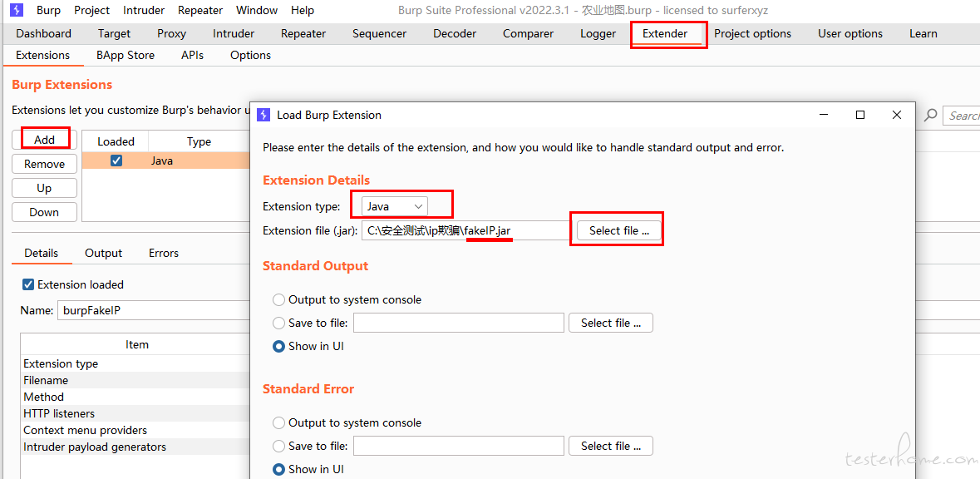Click the Burp Suite logo icon in the title bar

click(17, 10)
